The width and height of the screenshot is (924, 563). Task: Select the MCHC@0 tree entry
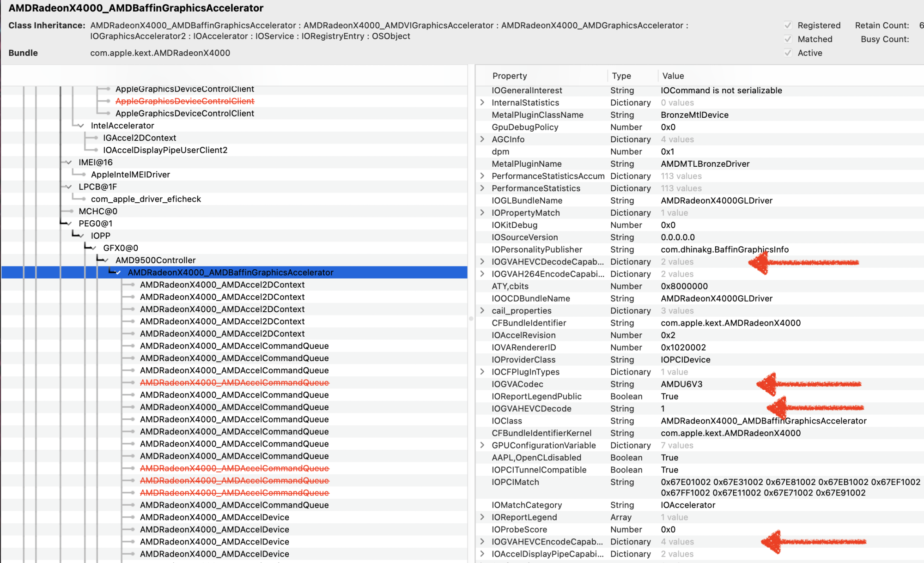click(98, 211)
